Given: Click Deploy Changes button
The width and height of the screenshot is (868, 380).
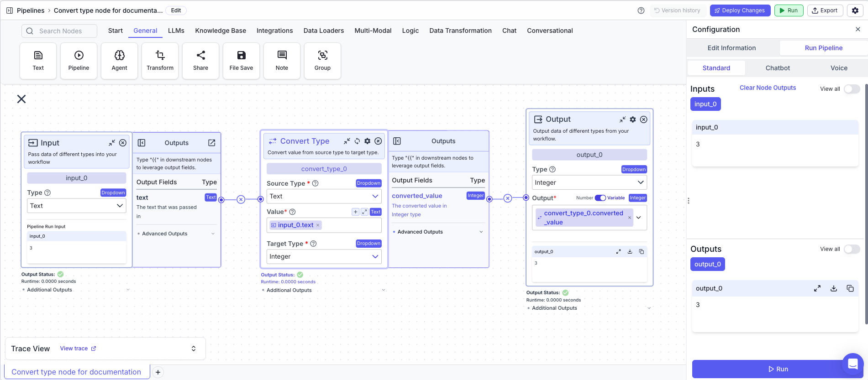Looking at the screenshot, I should pos(740,10).
